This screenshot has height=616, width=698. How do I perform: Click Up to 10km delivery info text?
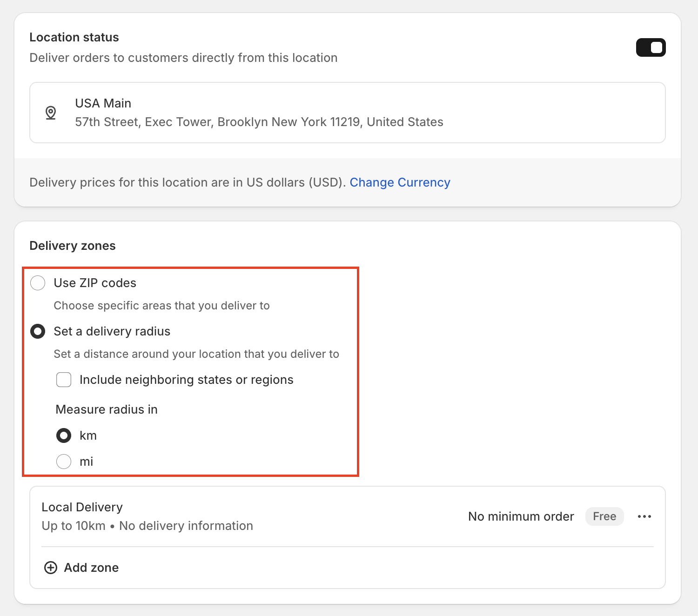pyautogui.click(x=148, y=526)
